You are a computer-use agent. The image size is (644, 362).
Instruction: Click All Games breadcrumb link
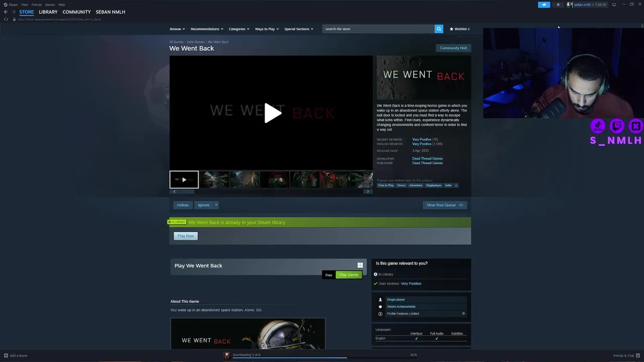click(x=176, y=42)
